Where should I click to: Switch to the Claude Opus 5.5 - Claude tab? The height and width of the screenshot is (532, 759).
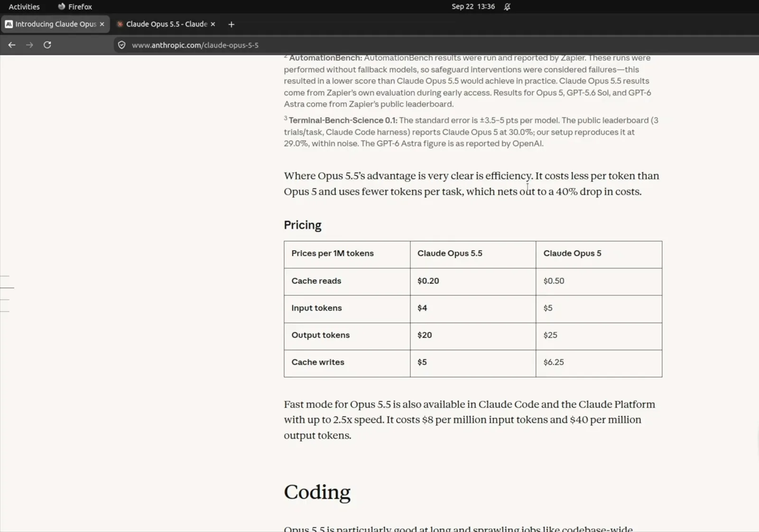[x=166, y=24]
